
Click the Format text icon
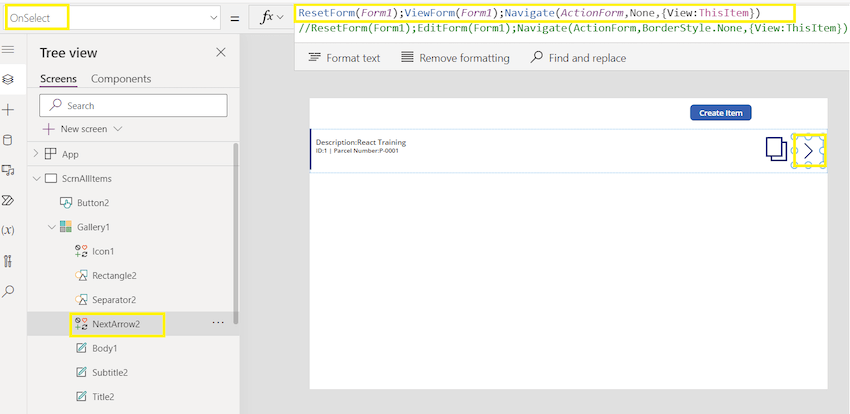pos(314,57)
